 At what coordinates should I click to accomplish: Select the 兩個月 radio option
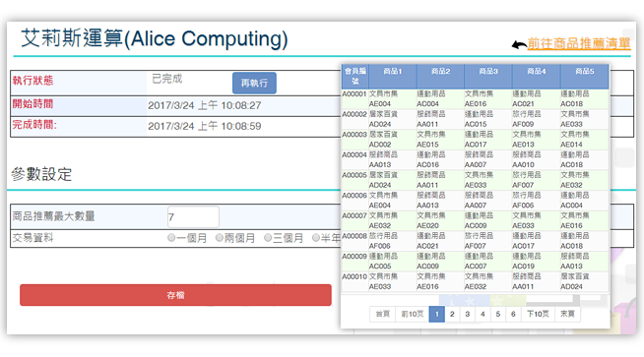(220, 238)
